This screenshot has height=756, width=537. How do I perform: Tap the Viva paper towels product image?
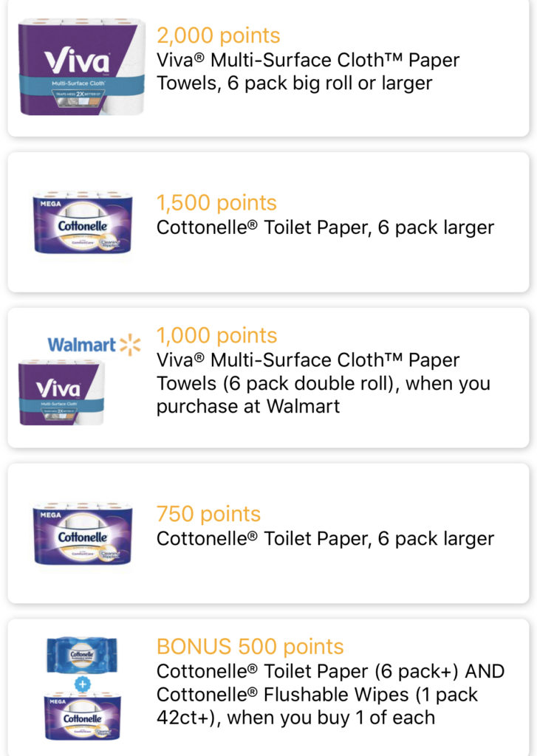(x=81, y=66)
